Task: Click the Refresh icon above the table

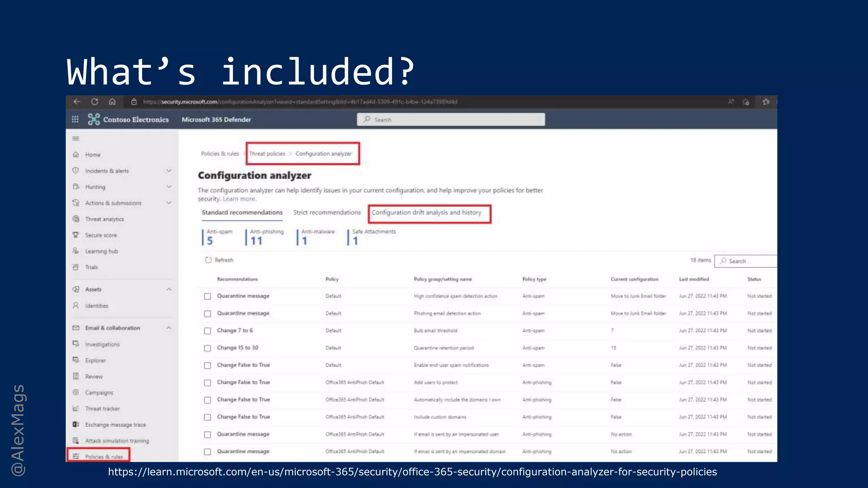Action: click(x=208, y=260)
